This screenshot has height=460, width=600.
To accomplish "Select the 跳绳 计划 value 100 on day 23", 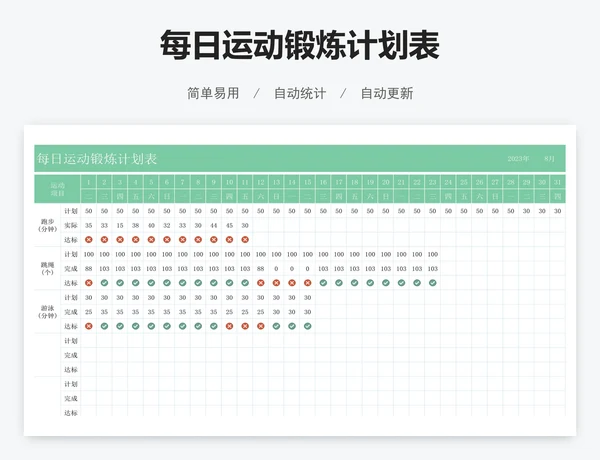I will pyautogui.click(x=433, y=254).
